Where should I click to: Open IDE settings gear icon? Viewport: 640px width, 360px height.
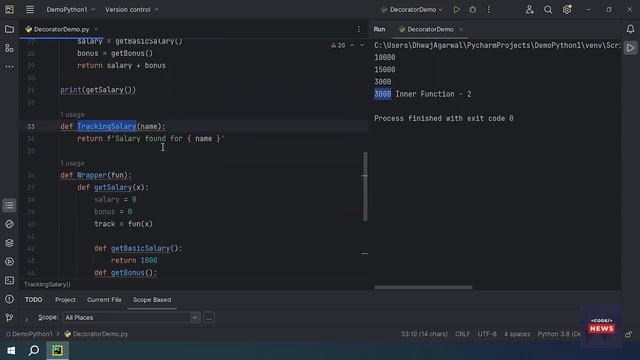567,9
